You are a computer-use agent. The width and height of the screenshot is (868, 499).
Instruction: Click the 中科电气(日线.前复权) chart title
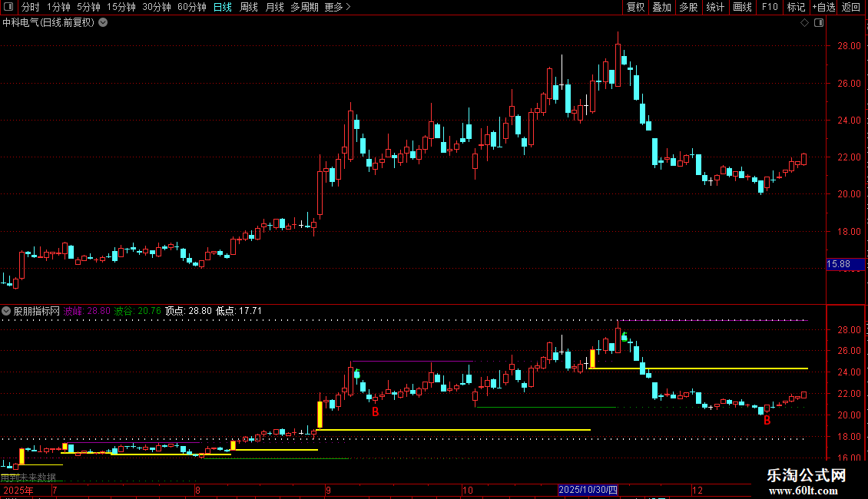[x=48, y=23]
